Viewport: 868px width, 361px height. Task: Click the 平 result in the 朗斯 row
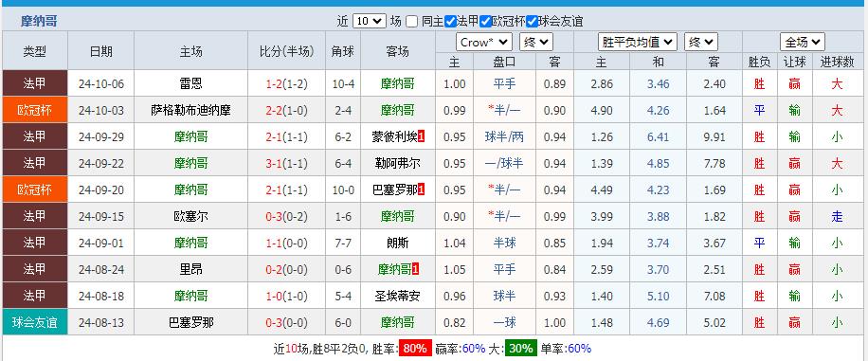tap(759, 244)
